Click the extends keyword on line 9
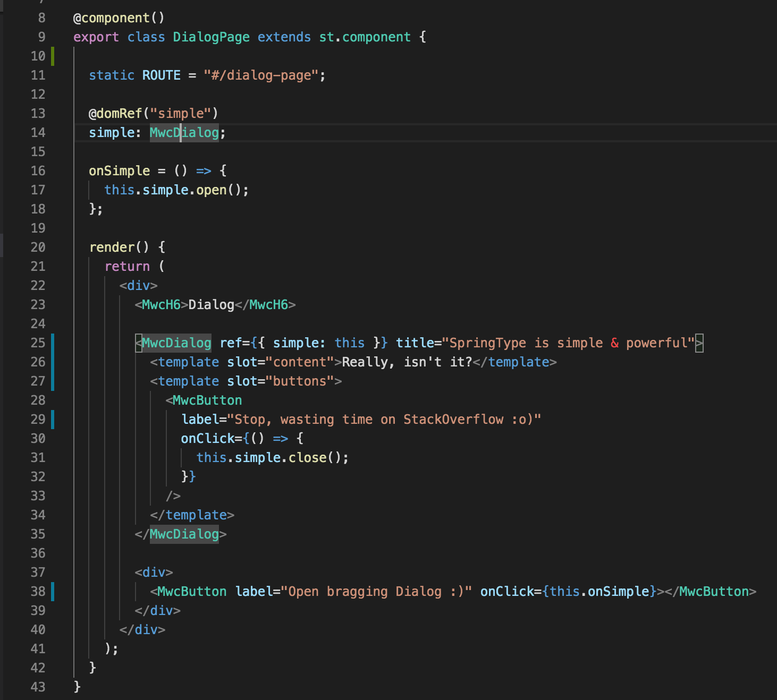 [284, 37]
